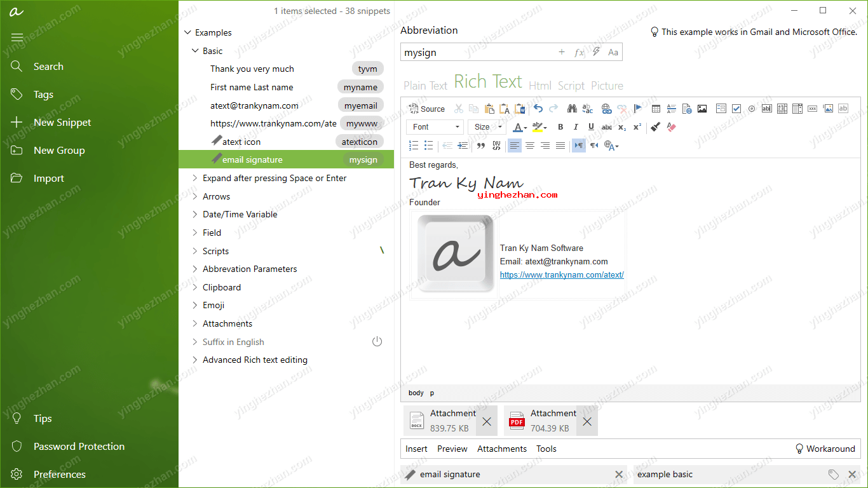Remove the PDF attachment

587,421
